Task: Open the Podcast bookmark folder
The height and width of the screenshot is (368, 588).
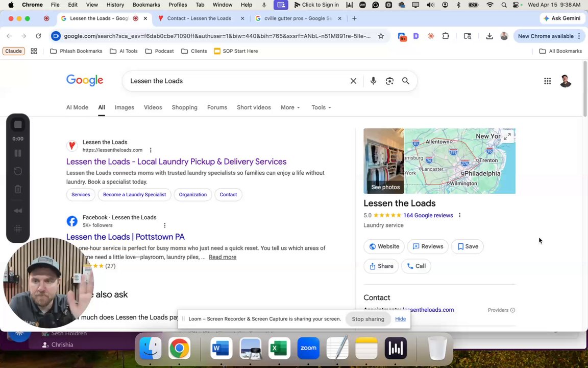Action: [x=160, y=51]
